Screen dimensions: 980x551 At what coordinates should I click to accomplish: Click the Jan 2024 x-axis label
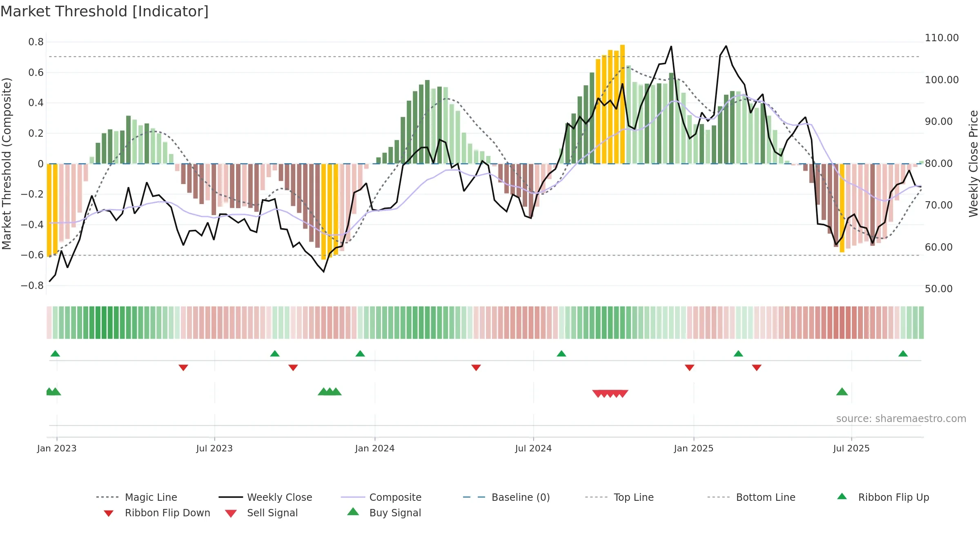pyautogui.click(x=375, y=449)
